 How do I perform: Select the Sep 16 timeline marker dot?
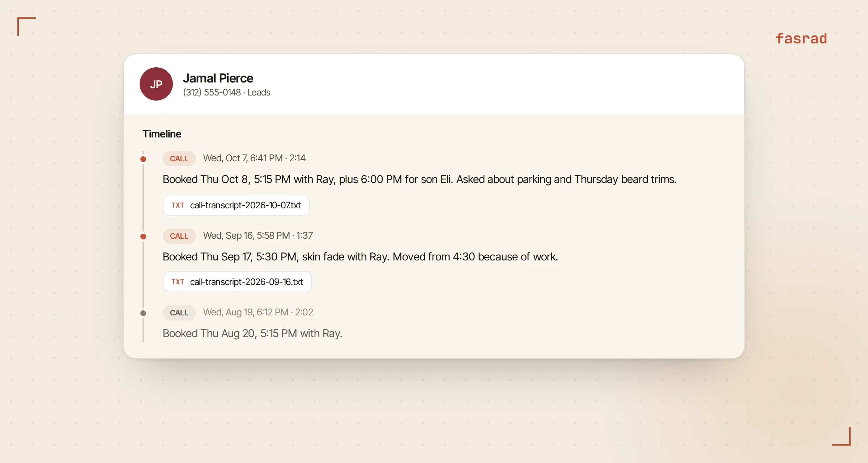(143, 236)
